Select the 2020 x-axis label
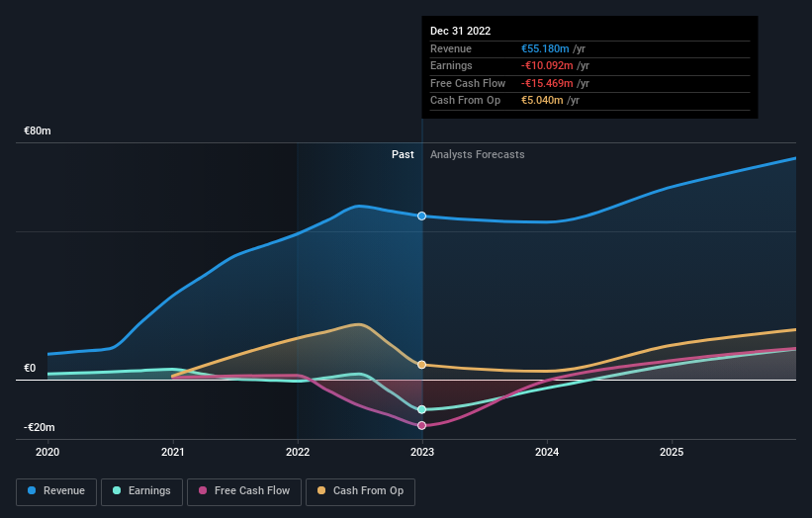812x518 pixels. pos(47,452)
